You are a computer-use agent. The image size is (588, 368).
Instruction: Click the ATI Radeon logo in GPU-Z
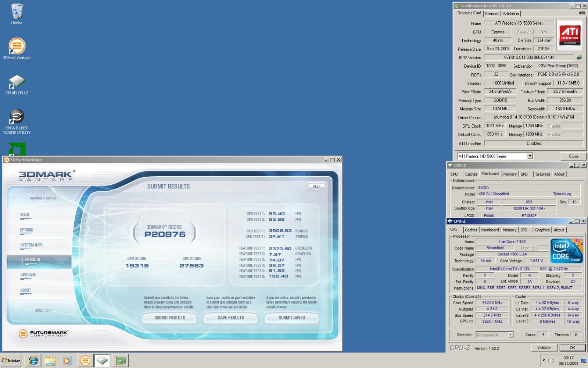pyautogui.click(x=570, y=35)
